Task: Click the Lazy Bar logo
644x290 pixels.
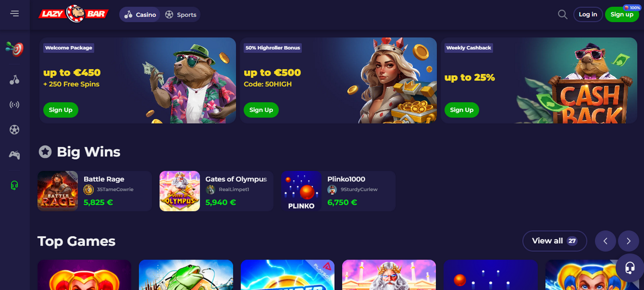Action: click(x=74, y=14)
